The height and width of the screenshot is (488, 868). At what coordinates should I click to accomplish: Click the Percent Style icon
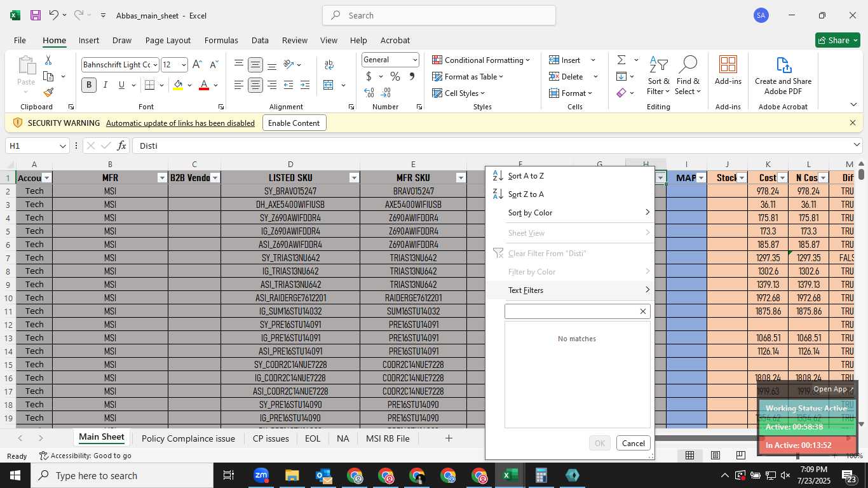point(395,76)
